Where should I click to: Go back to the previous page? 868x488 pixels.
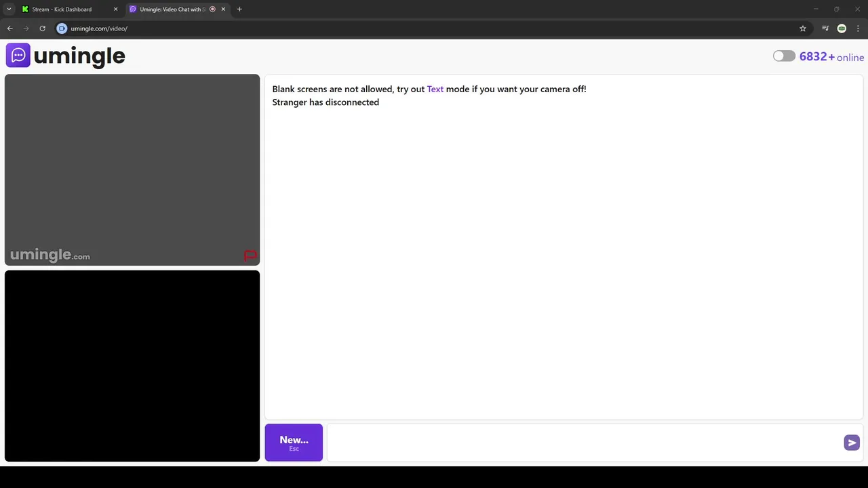pyautogui.click(x=10, y=28)
